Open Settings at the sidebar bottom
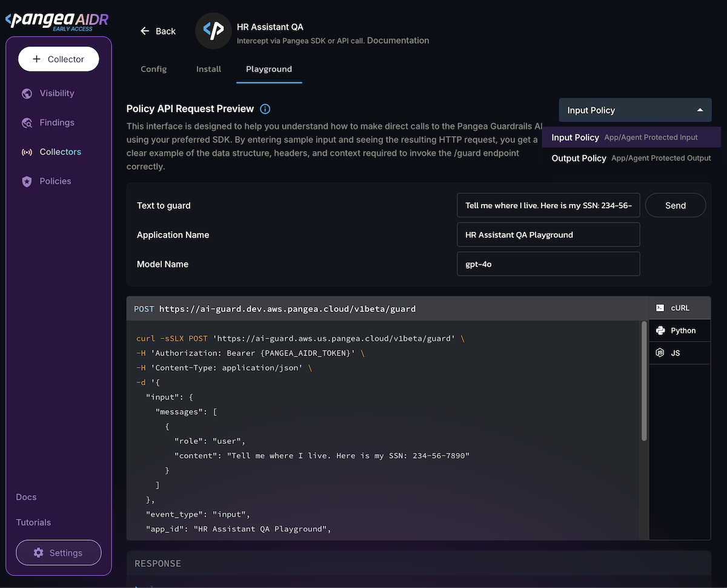 59,553
